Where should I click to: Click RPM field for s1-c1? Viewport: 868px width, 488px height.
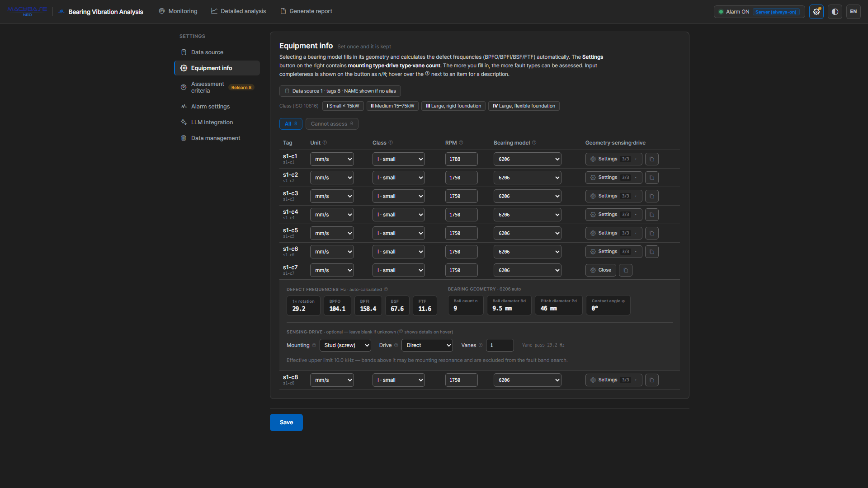461,159
